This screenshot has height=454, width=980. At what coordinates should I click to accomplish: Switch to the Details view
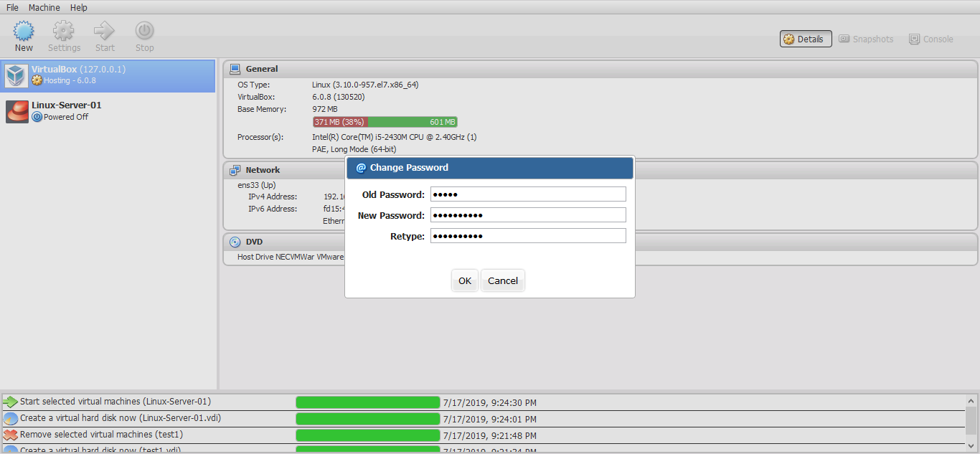[x=806, y=39]
